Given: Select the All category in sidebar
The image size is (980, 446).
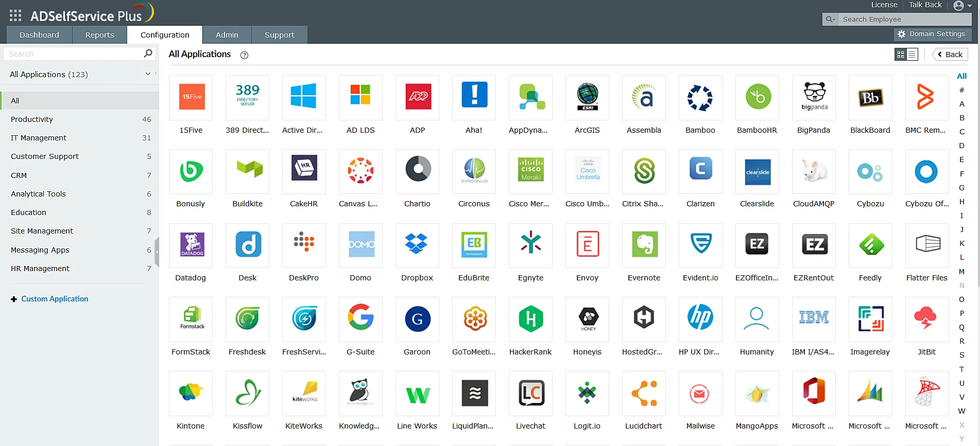Looking at the screenshot, I should 79,101.
